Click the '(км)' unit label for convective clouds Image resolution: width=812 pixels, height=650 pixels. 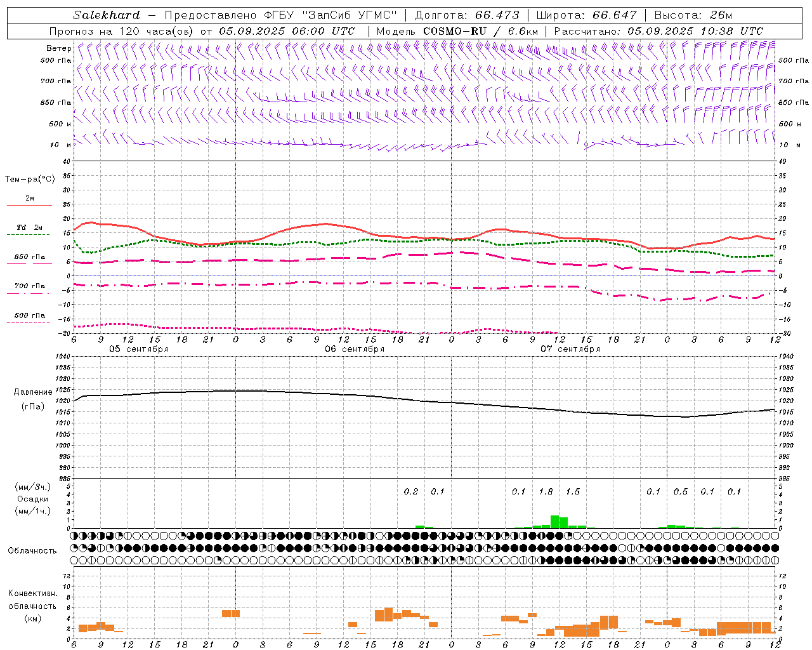(x=33, y=618)
